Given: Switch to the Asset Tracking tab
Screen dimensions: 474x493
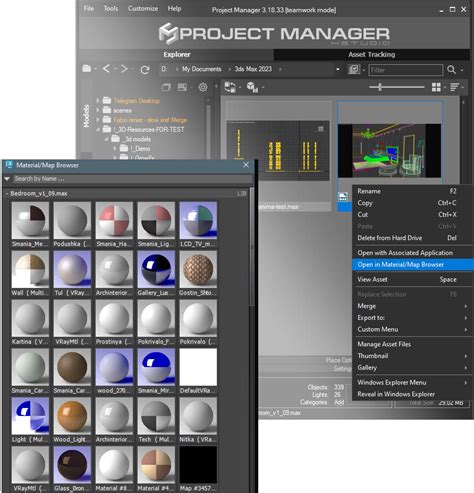Looking at the screenshot, I should click(372, 54).
